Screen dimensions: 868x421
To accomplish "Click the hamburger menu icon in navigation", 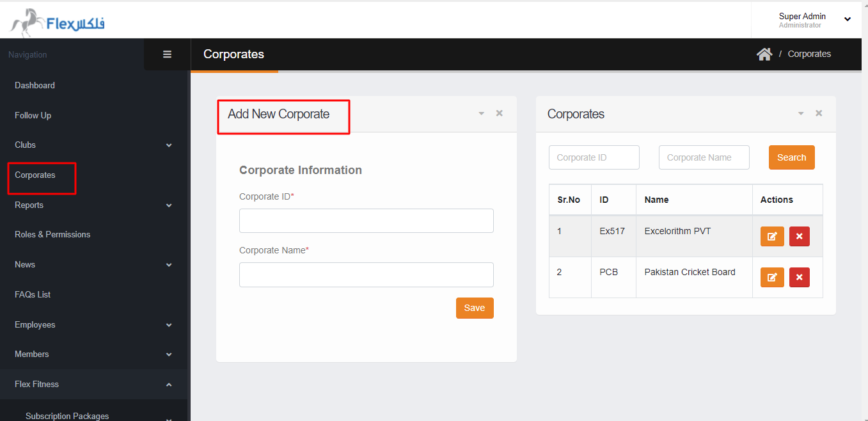I will tap(167, 54).
